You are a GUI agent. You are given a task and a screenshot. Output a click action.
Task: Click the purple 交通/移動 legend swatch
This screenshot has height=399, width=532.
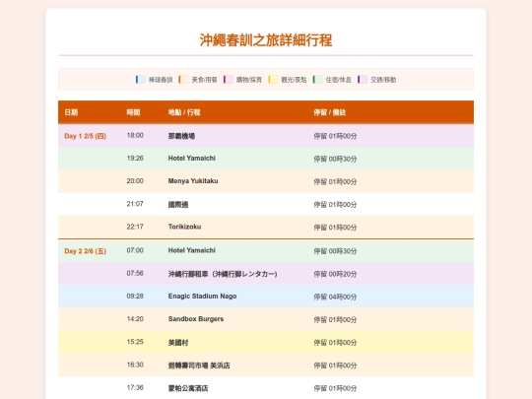click(x=363, y=80)
